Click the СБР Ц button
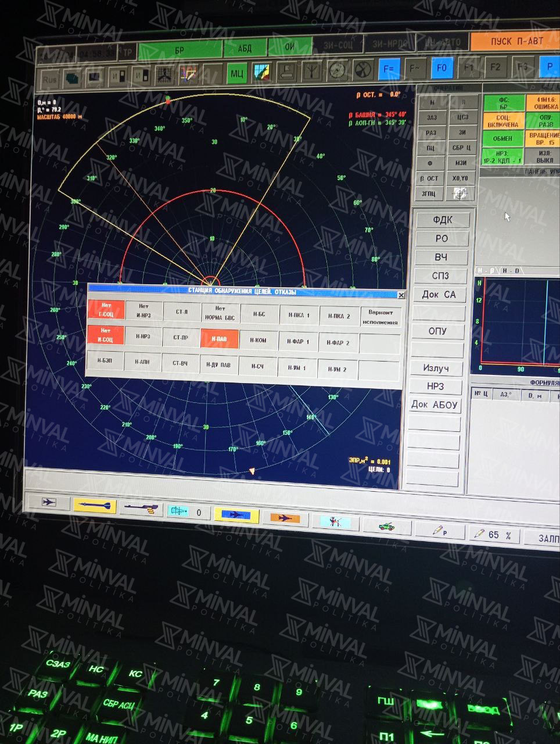Screen dimensions: 560x744 [461, 148]
